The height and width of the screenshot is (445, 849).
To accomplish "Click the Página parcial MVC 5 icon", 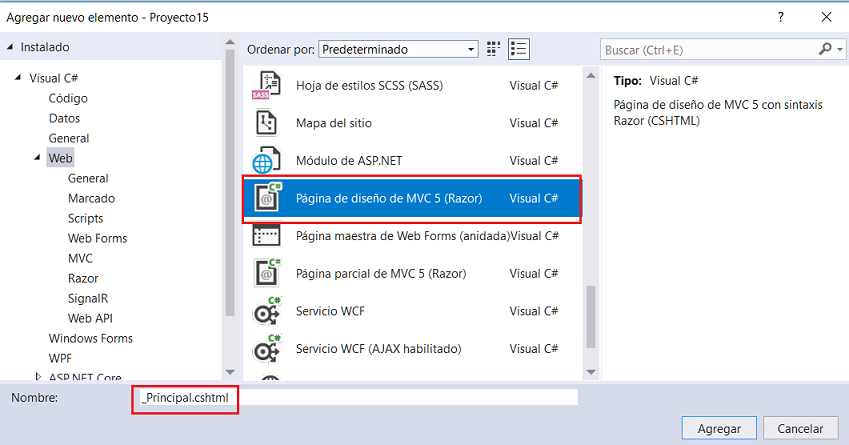I will point(269,273).
